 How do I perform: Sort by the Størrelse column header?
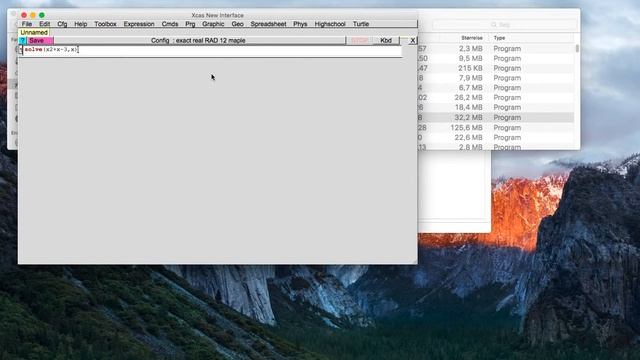click(471, 38)
